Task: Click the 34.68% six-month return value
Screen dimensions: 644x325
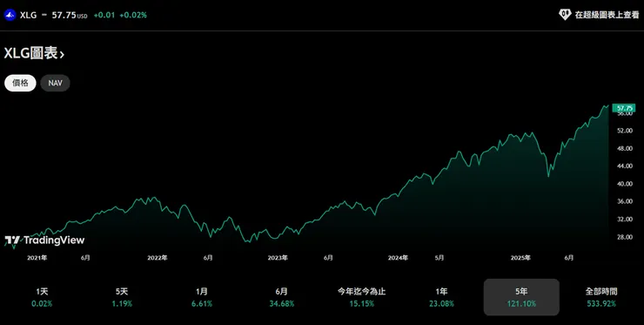Action: point(282,304)
